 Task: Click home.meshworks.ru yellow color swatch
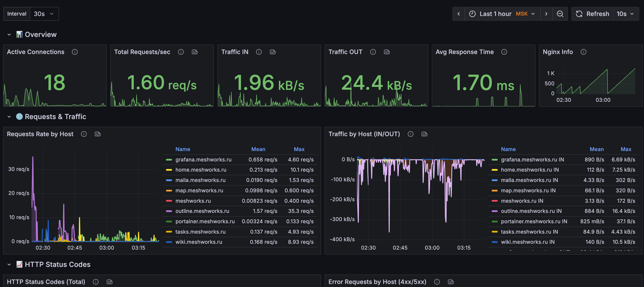click(169, 170)
